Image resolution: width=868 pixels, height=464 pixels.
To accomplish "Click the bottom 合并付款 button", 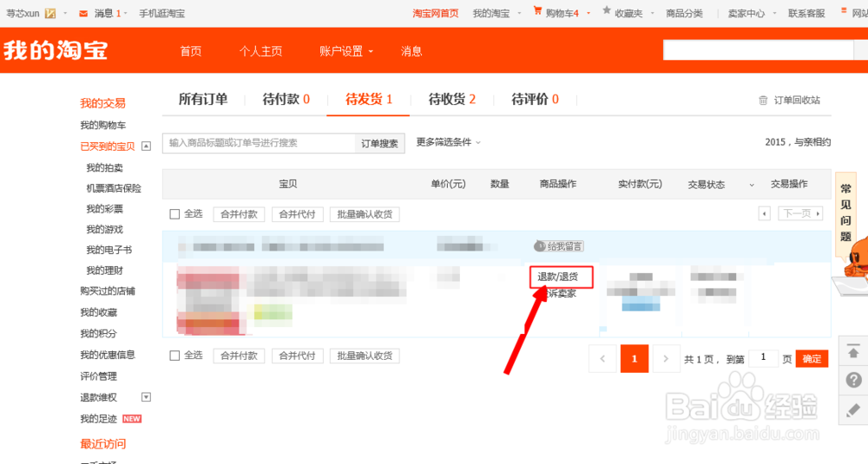I will [x=240, y=356].
